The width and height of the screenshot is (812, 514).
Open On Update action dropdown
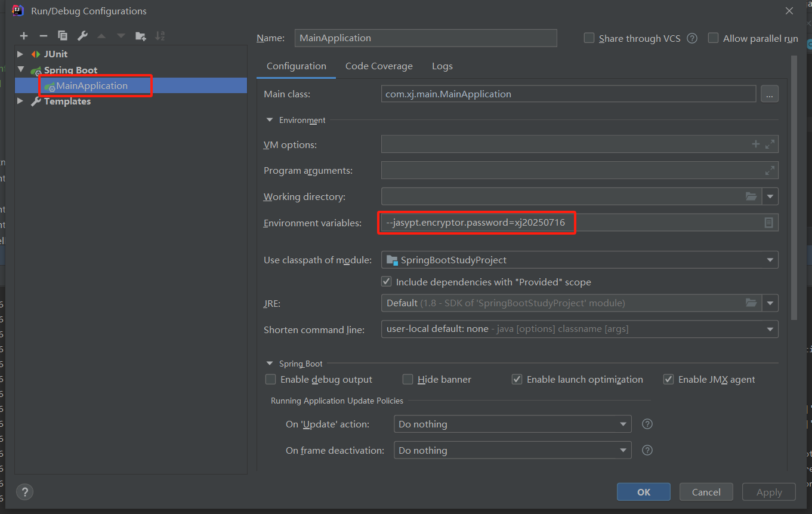coord(623,424)
